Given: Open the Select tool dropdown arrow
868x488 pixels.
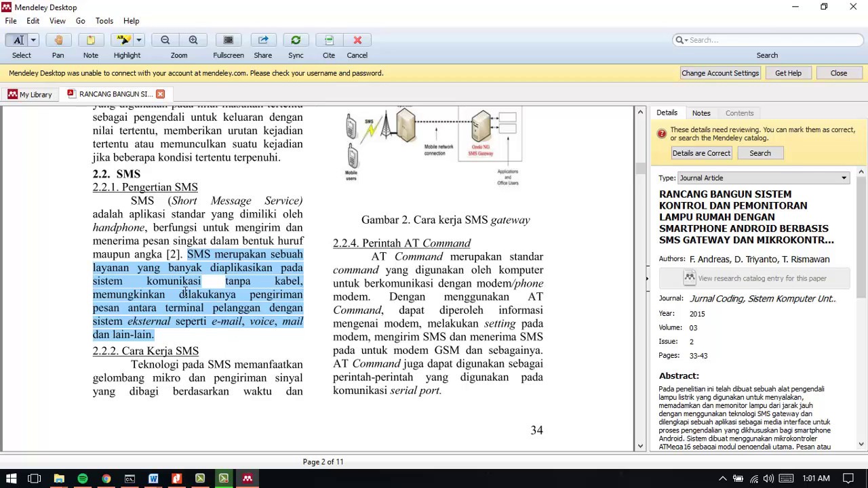Looking at the screenshot, I should point(33,40).
